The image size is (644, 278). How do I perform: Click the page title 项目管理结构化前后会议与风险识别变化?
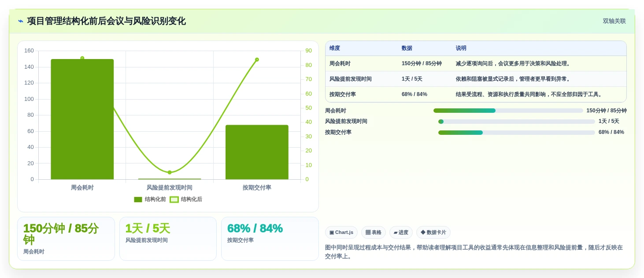tap(106, 21)
